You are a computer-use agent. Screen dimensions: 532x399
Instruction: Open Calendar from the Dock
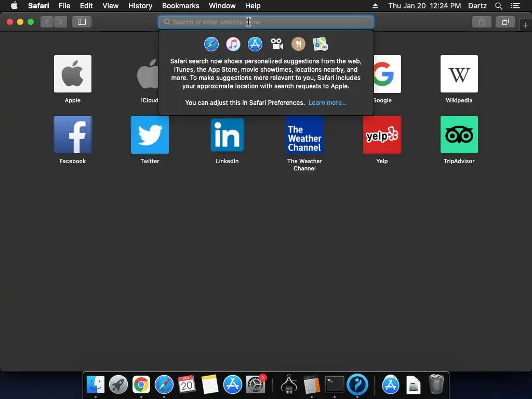(x=187, y=384)
